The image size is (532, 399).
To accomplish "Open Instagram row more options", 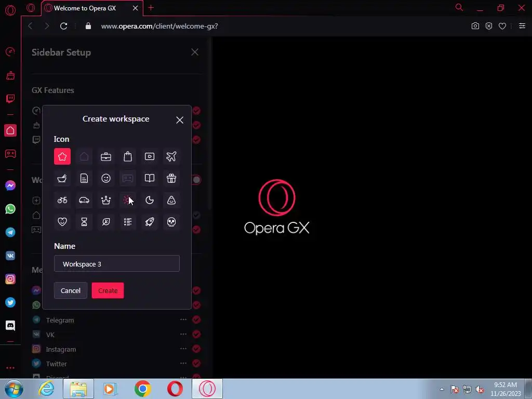I will click(x=183, y=349).
